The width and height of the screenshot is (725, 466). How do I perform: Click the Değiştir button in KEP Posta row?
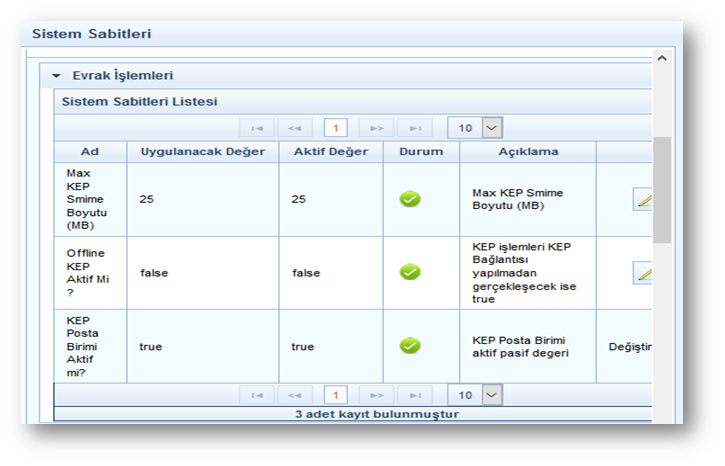(630, 347)
